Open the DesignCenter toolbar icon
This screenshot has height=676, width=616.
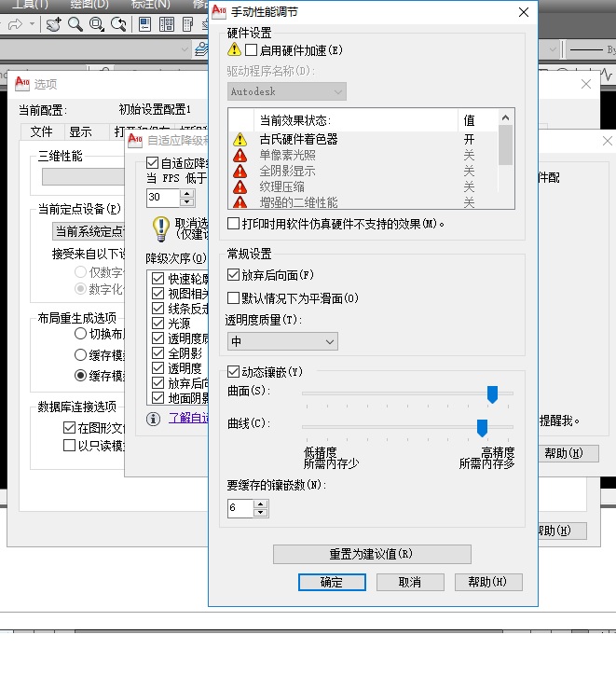(x=166, y=24)
